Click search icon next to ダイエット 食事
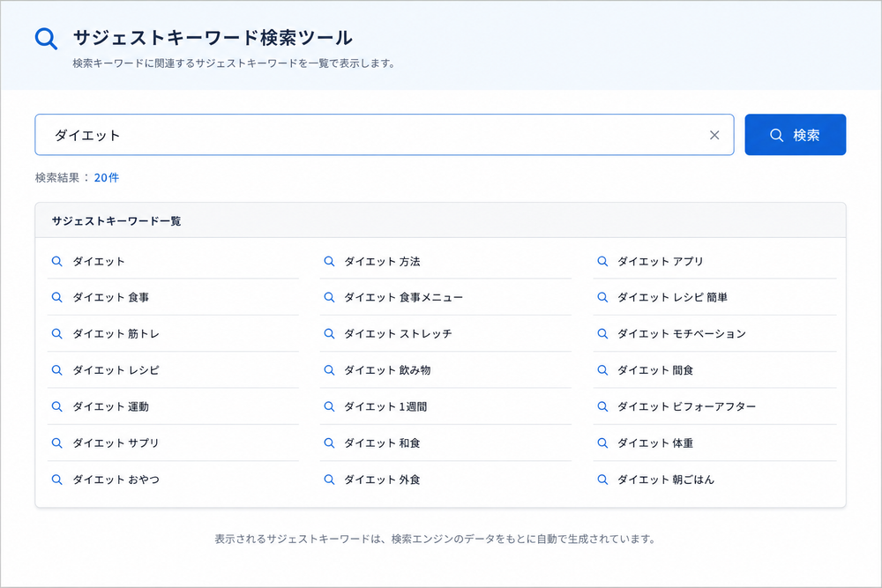The image size is (882, 588). coord(56,297)
